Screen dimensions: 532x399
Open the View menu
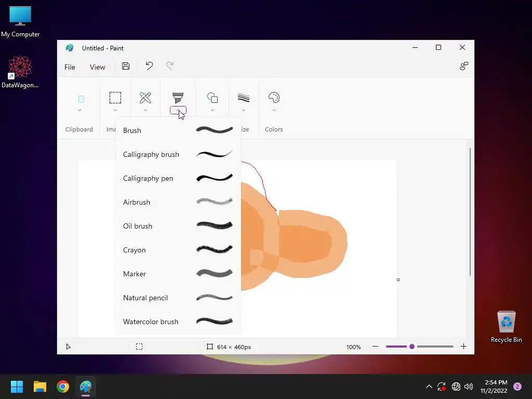[97, 67]
